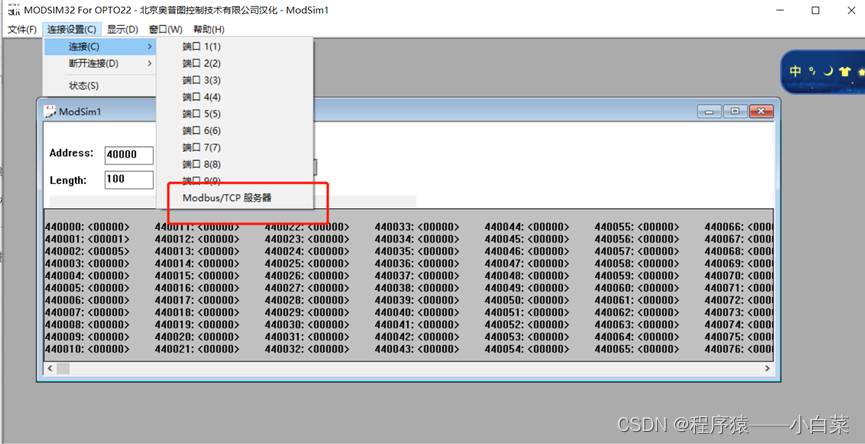Click the horizontal scrollbar right arrow
The image size is (865, 444).
(x=767, y=368)
